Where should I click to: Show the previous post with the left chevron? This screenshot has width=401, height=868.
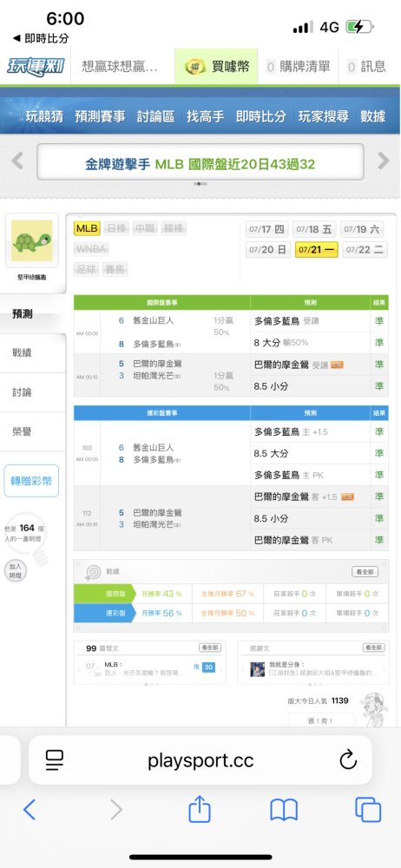[x=79, y=669]
